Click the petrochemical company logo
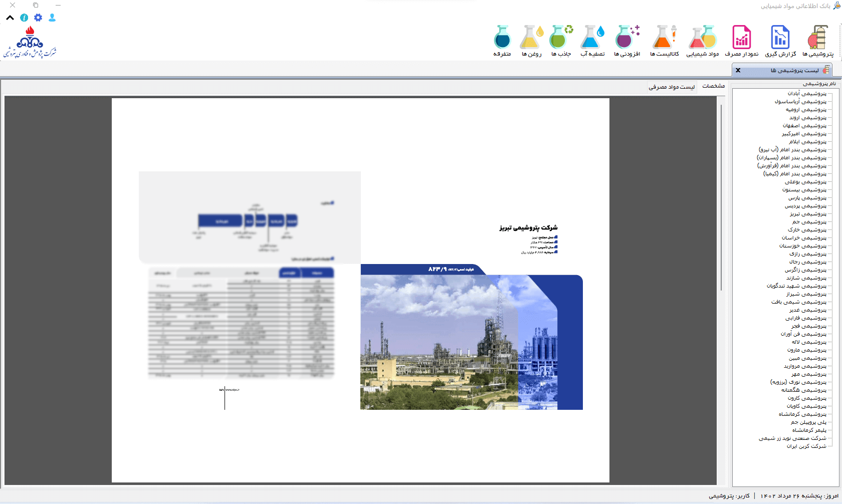Screen dimensions: 842x504 click(x=30, y=42)
